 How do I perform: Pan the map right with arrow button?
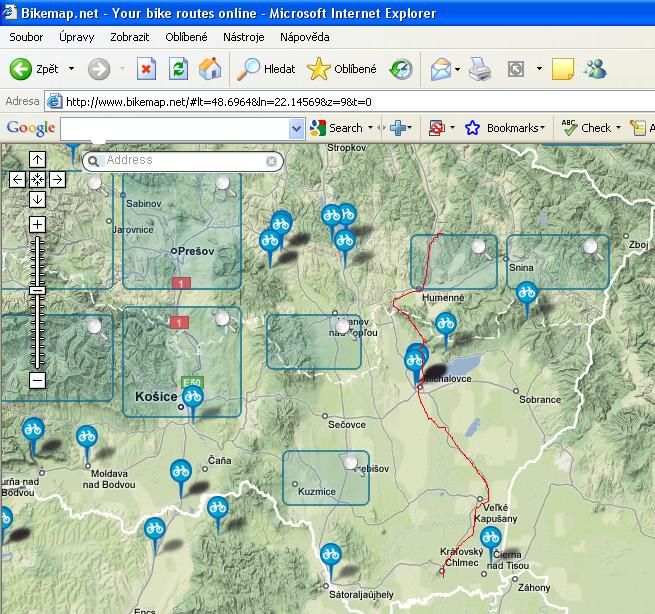(57, 180)
